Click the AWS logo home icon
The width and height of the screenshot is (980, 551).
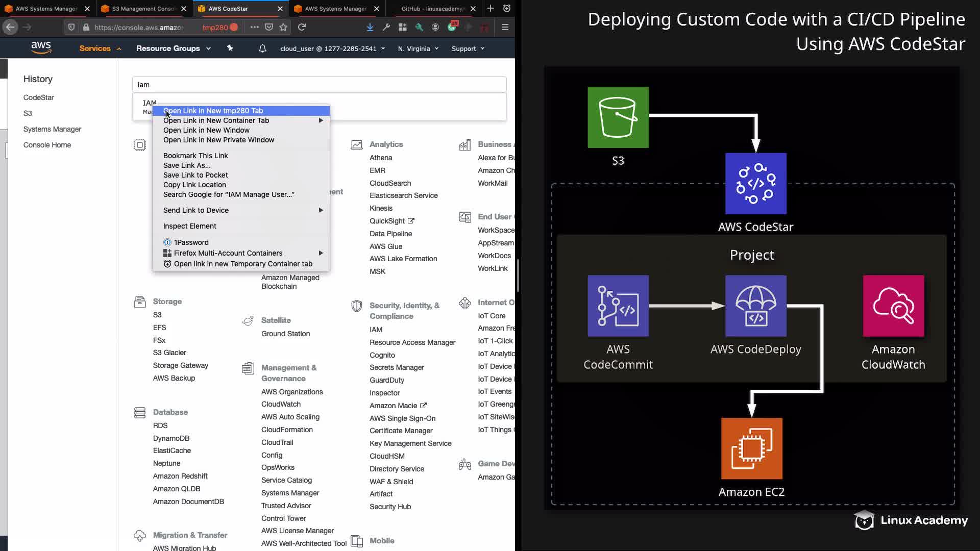point(41,47)
